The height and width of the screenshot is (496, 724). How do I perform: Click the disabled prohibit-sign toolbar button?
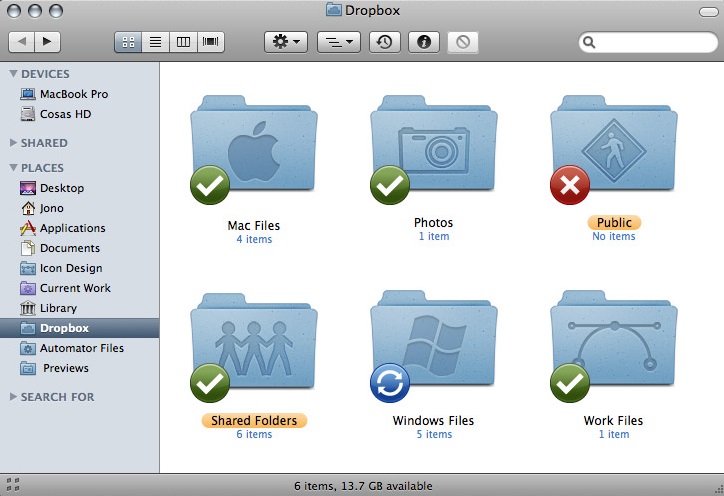pyautogui.click(x=463, y=42)
